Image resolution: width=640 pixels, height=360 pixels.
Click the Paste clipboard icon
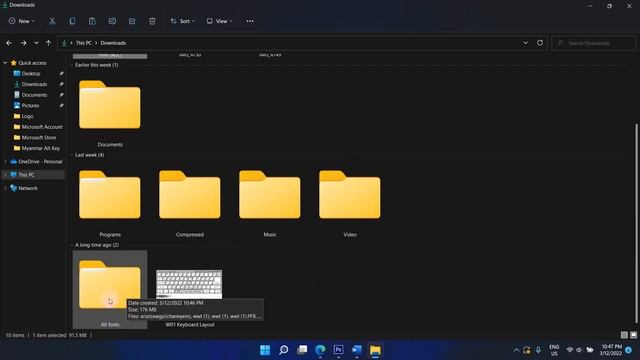coord(92,21)
